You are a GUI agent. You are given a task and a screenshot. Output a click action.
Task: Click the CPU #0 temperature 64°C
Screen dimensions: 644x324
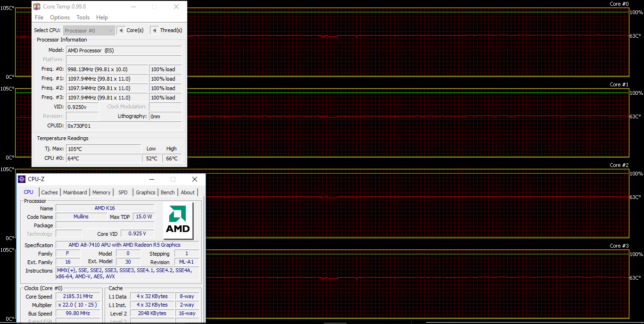(x=103, y=158)
